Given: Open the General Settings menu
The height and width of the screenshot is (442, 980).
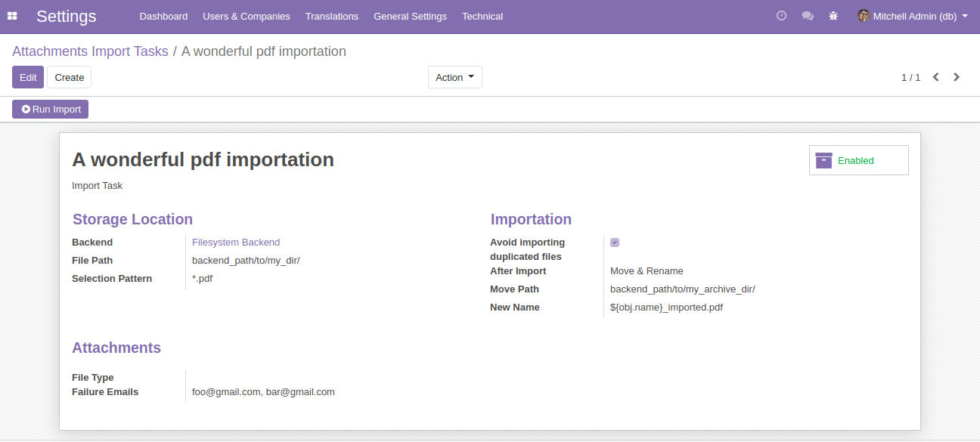Looking at the screenshot, I should (x=410, y=16).
